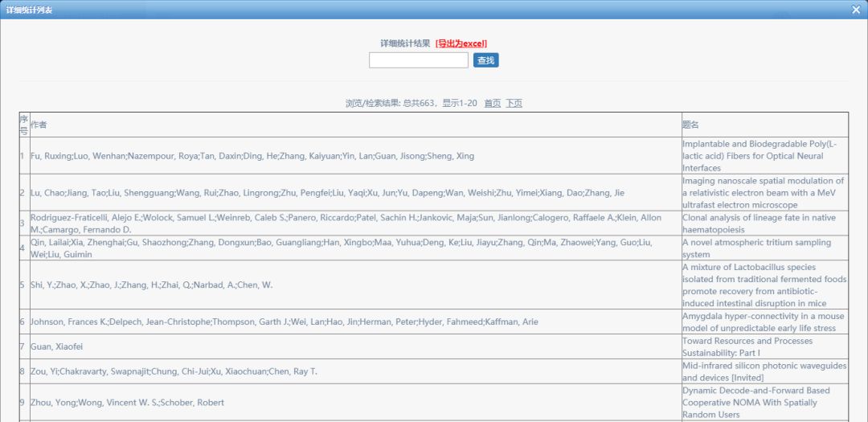Select title Mid-infrared silicon photonic waveguides
Viewport: 868px width, 422px height.
pyautogui.click(x=764, y=371)
